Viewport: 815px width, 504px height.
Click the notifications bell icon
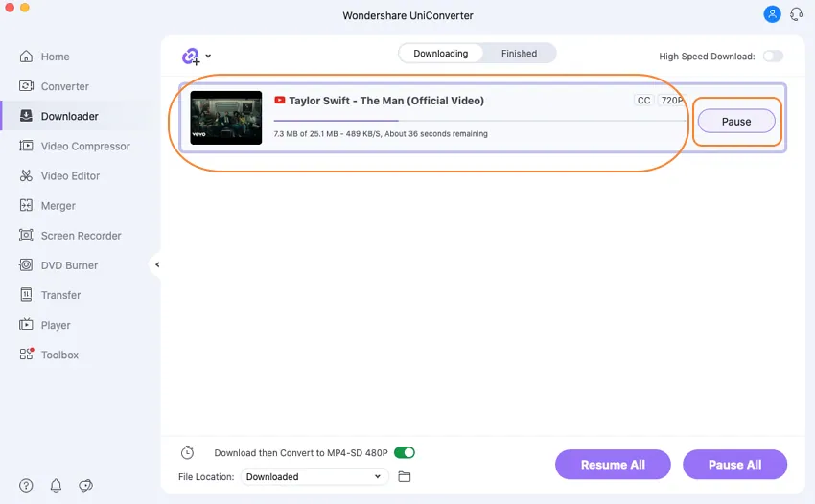coord(56,485)
